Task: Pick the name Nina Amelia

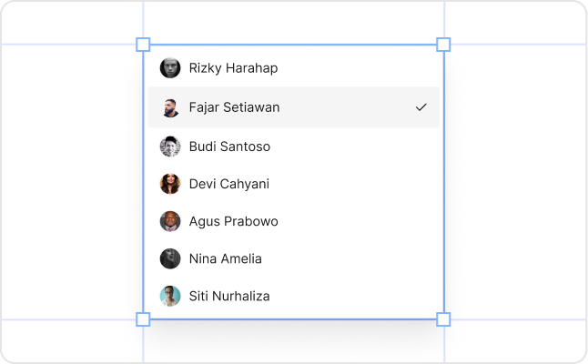Action: 225,258
